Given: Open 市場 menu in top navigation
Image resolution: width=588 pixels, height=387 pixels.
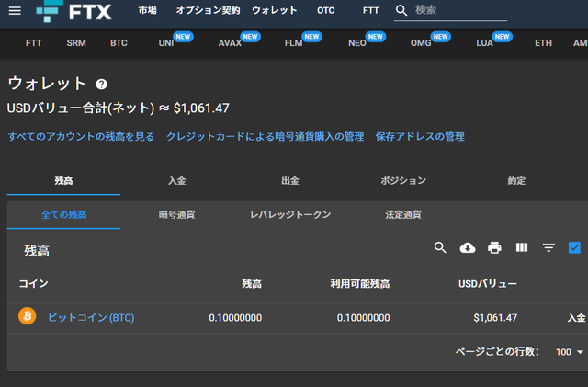Looking at the screenshot, I should [x=147, y=10].
